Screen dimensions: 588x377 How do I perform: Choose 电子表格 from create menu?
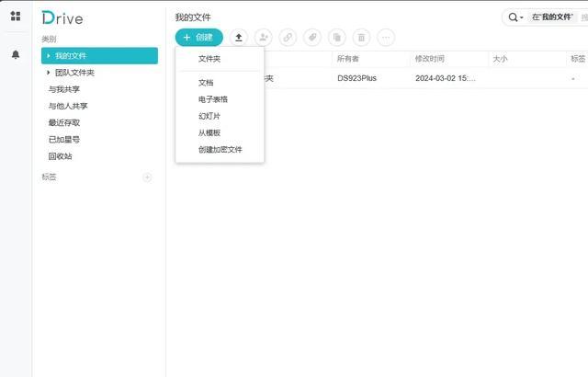click(220, 99)
